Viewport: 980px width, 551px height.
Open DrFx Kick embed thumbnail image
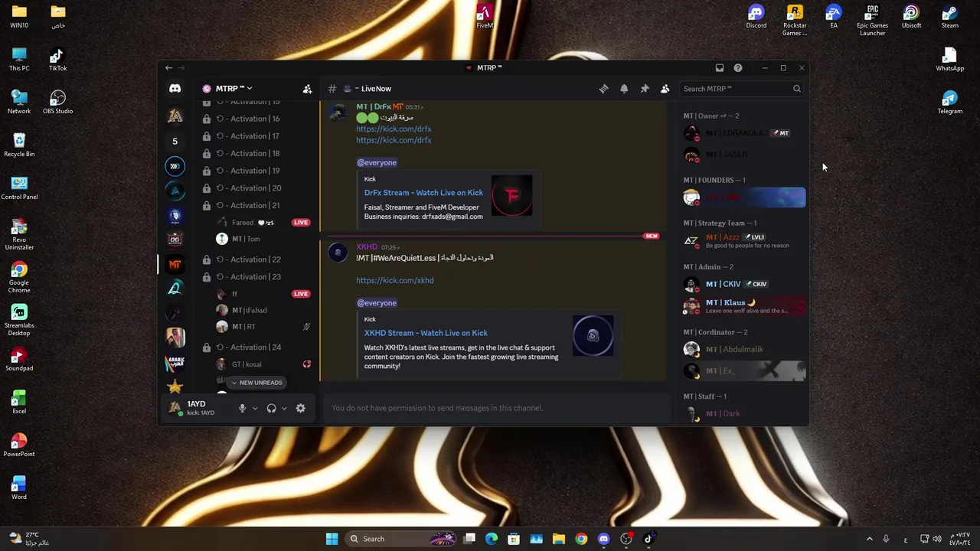[511, 196]
